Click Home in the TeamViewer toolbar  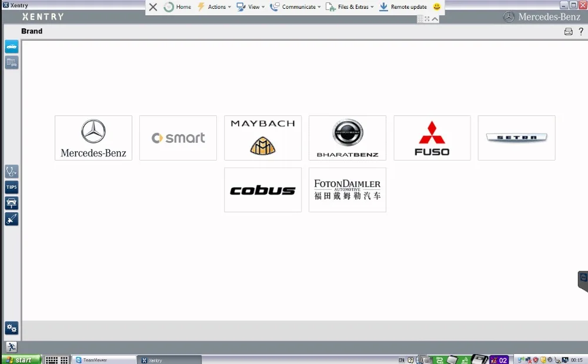(x=178, y=6)
